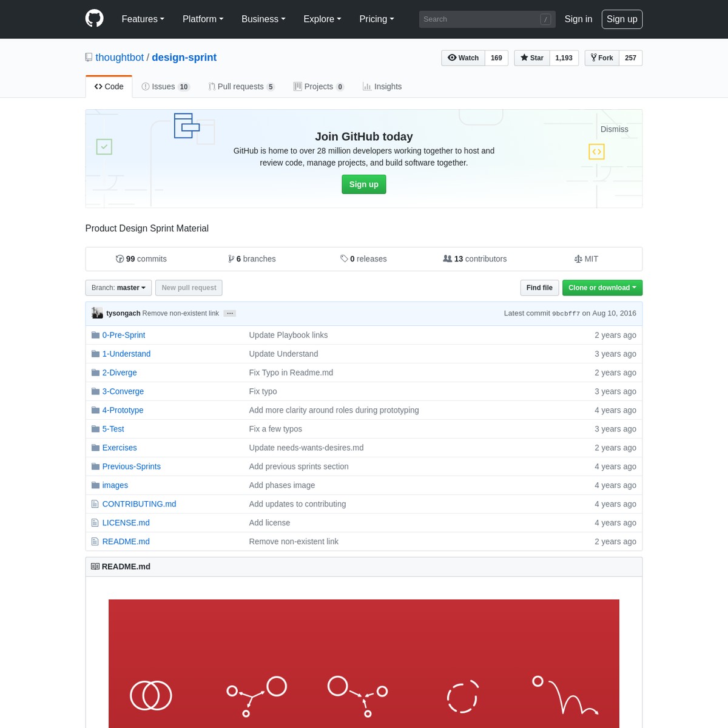Viewport: 728px width, 728px height.
Task: Click file icon next to CONTRIBUTING.md
Action: point(95,504)
